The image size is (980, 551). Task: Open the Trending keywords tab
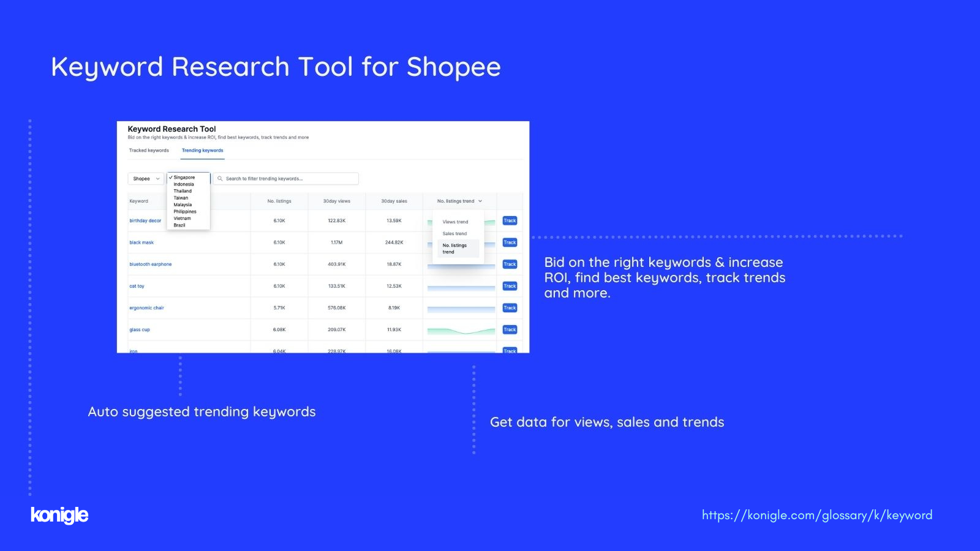(203, 150)
